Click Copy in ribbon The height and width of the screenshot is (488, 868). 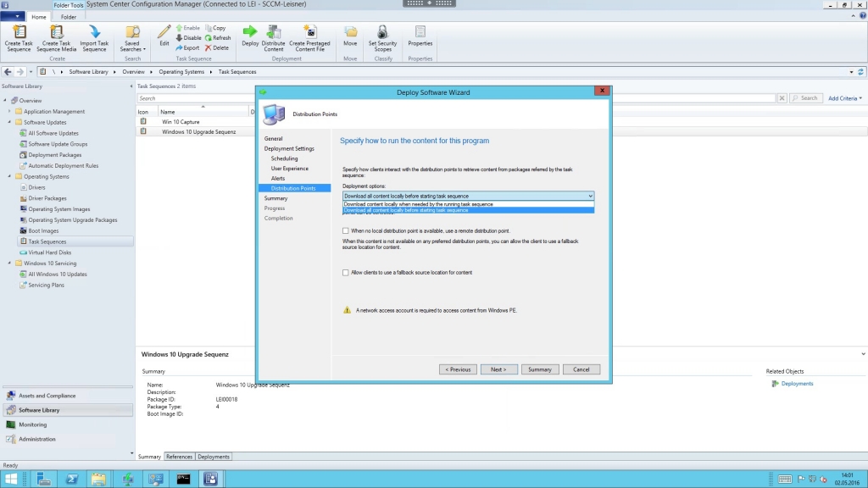tap(215, 28)
